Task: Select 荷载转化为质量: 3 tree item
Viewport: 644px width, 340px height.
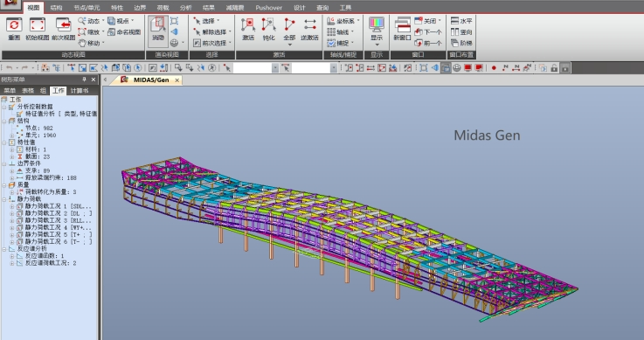Action: coord(51,191)
